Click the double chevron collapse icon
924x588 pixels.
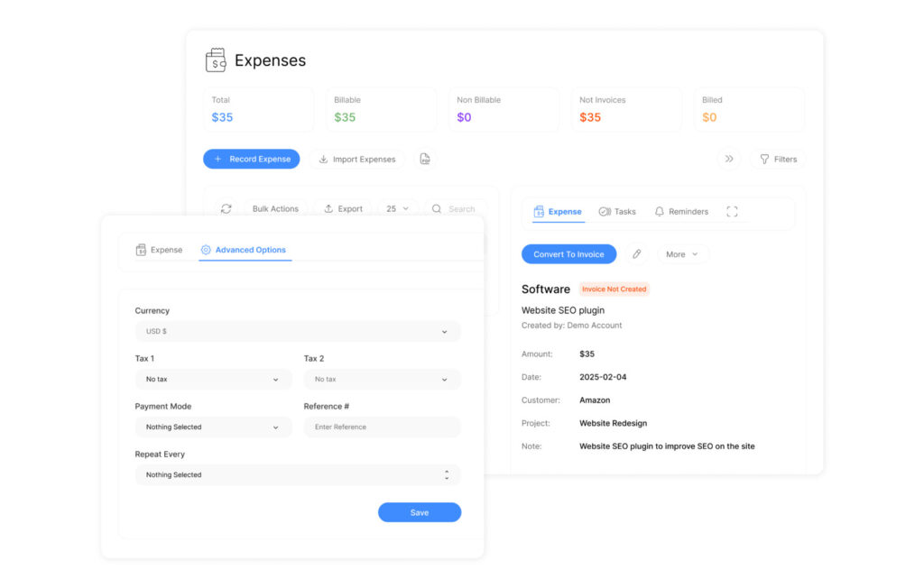(729, 160)
